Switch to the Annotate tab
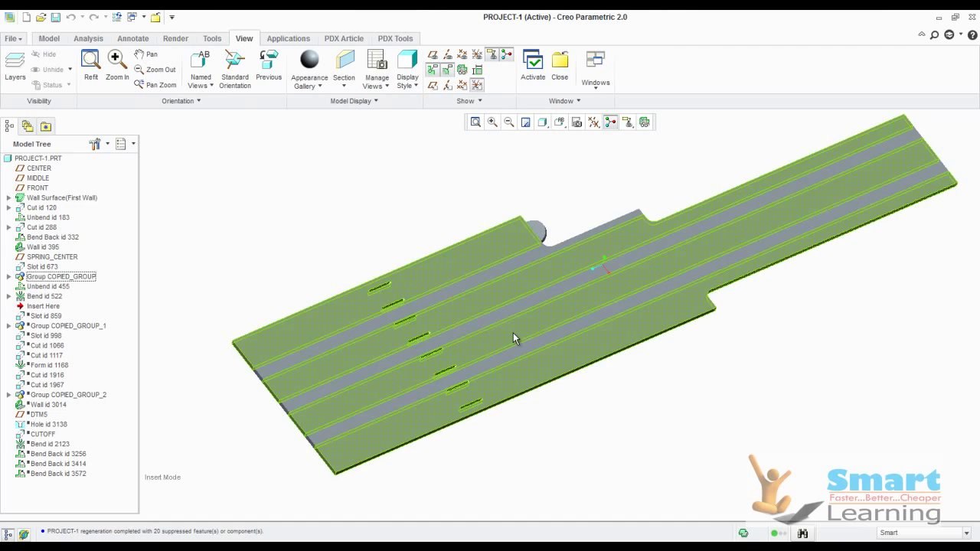 click(x=133, y=38)
